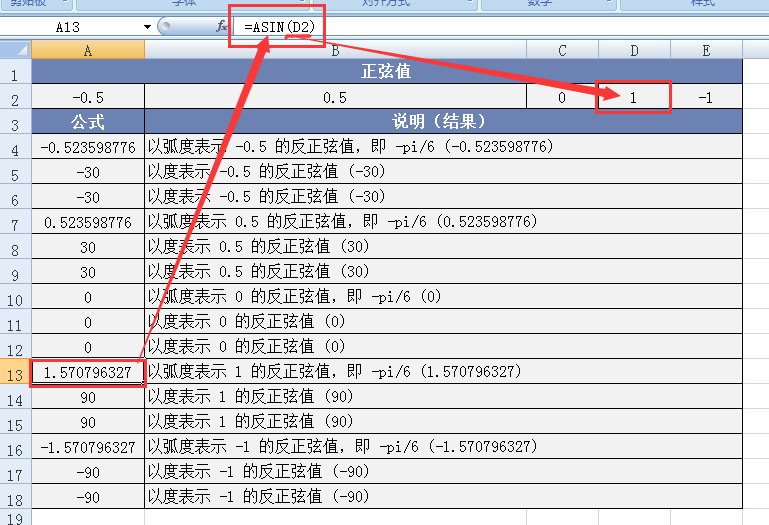The height and width of the screenshot is (525, 769).
Task: Select cell A5 with -30
Action: [x=88, y=172]
